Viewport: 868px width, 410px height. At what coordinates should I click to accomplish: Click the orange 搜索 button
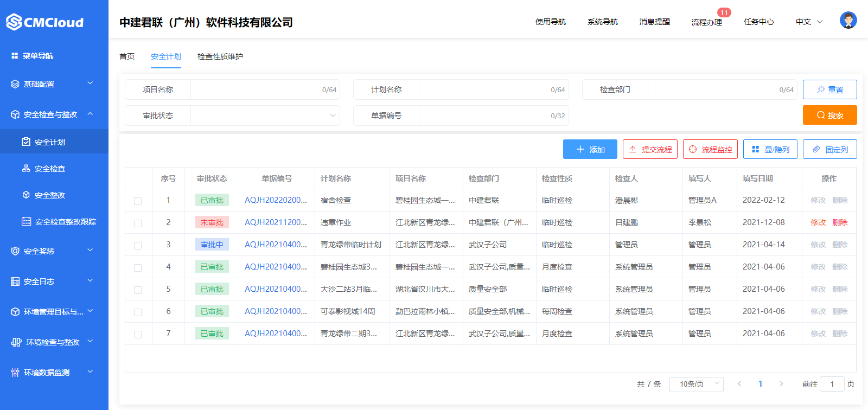830,115
